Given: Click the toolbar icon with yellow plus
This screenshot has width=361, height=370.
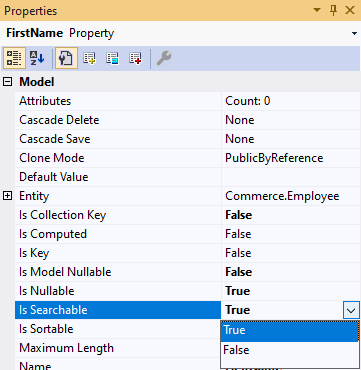Looking at the screenshot, I should coord(89,58).
